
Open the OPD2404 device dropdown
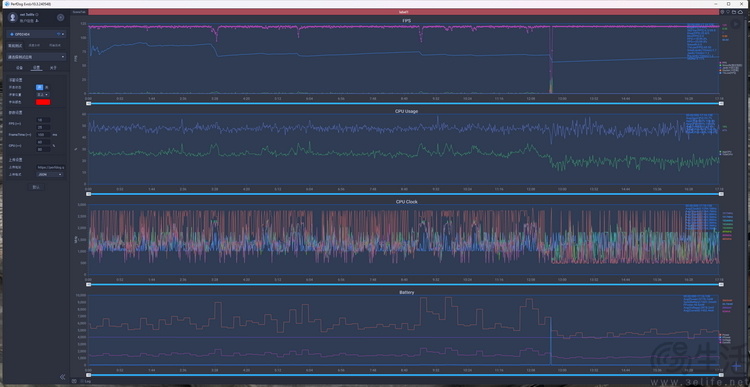pyautogui.click(x=36, y=34)
